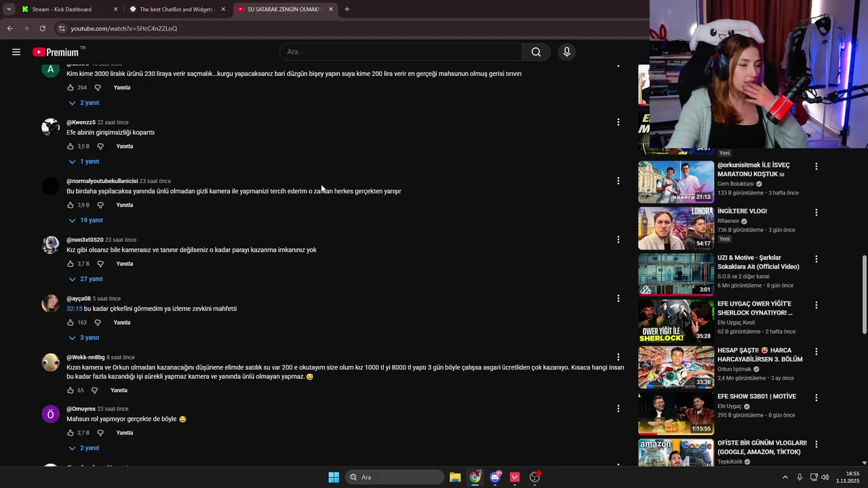This screenshot has width=868, height=488.
Task: Like the comment by @ayça08
Action: coord(71,323)
